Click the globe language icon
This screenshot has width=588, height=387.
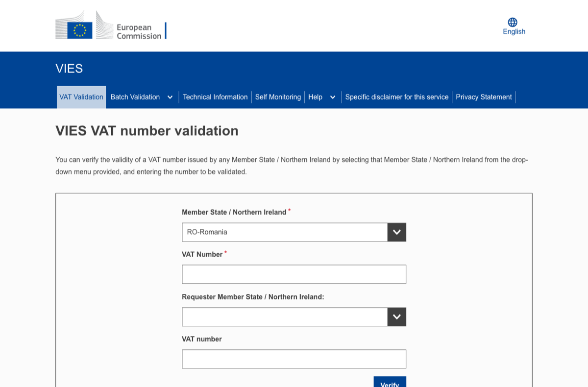point(513,22)
